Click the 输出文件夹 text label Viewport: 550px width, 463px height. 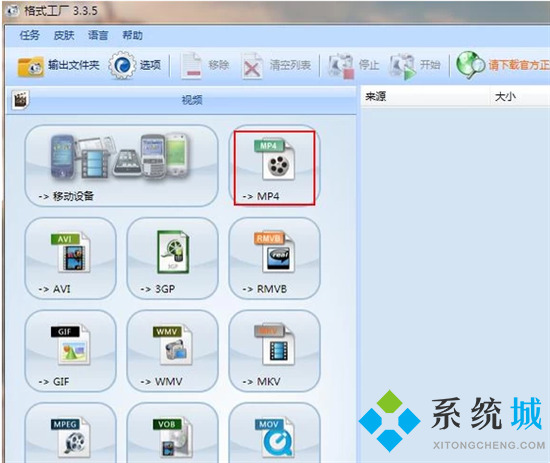[74, 65]
